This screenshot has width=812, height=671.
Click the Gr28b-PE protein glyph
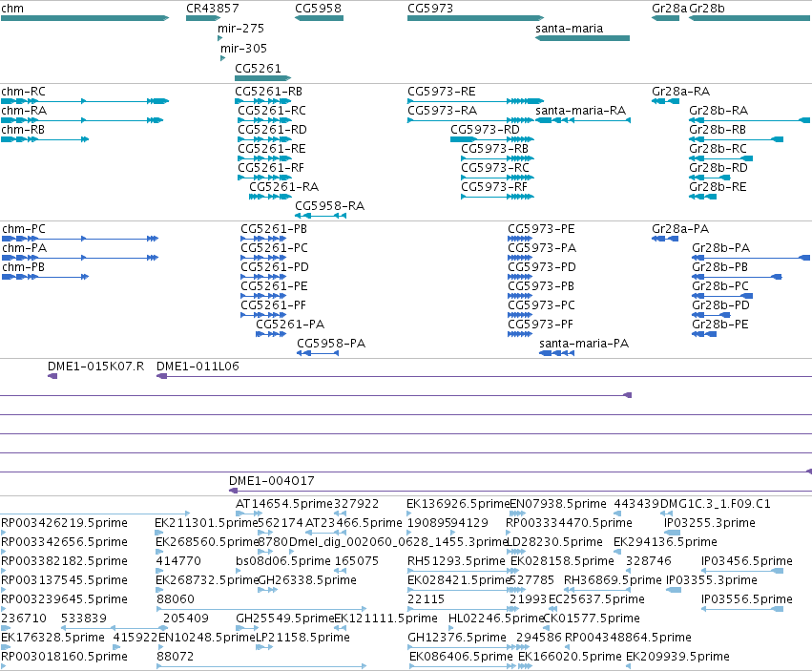(x=704, y=334)
